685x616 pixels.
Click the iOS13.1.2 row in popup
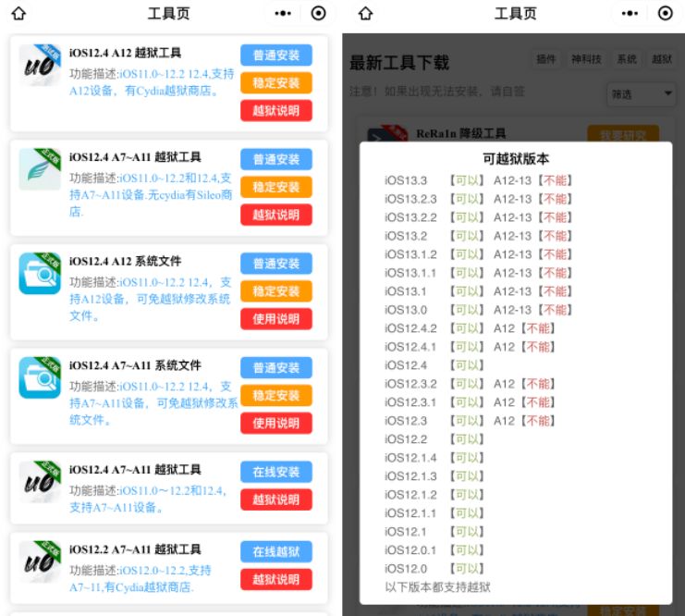(478, 254)
